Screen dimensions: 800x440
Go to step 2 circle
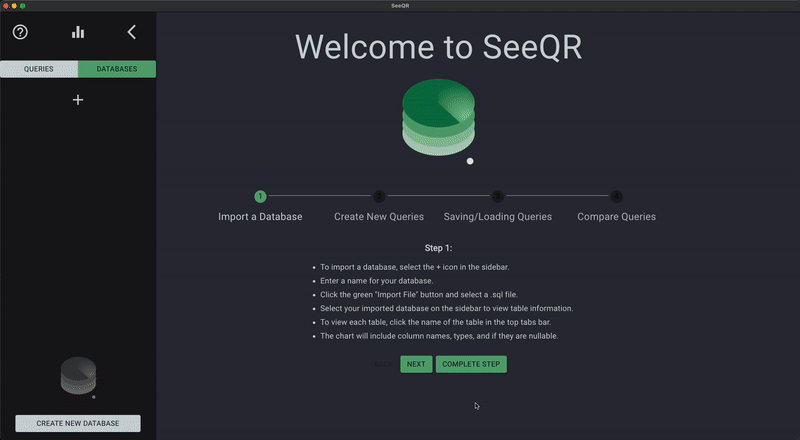coord(379,196)
